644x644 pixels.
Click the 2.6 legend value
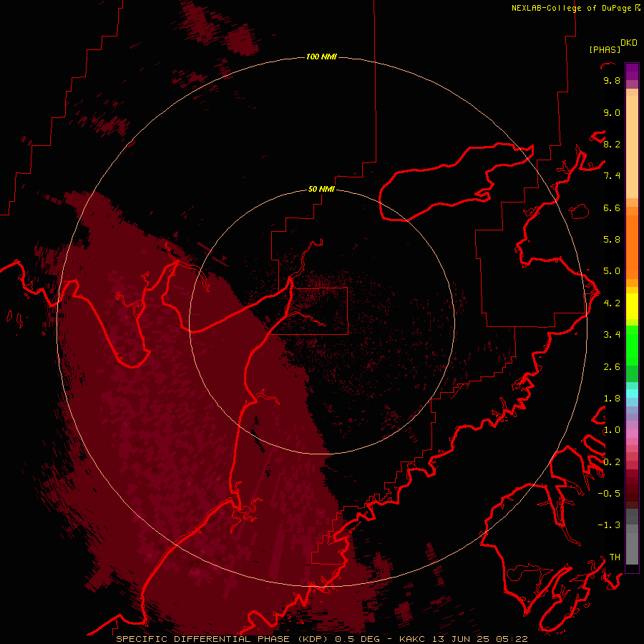pos(612,366)
